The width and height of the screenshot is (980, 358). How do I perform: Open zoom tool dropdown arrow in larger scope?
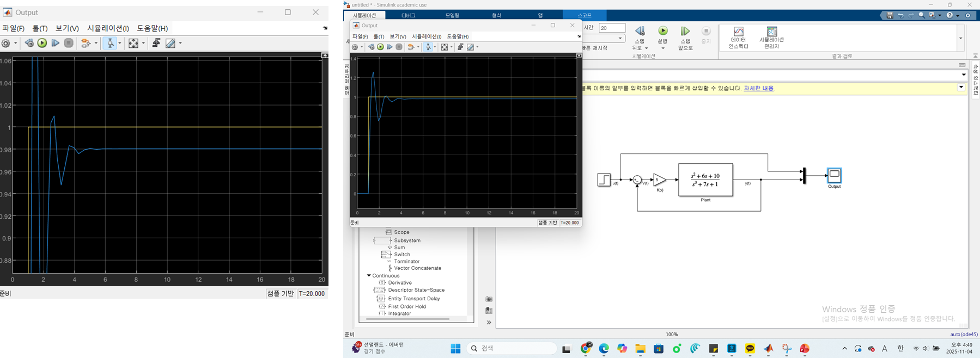[x=121, y=44]
